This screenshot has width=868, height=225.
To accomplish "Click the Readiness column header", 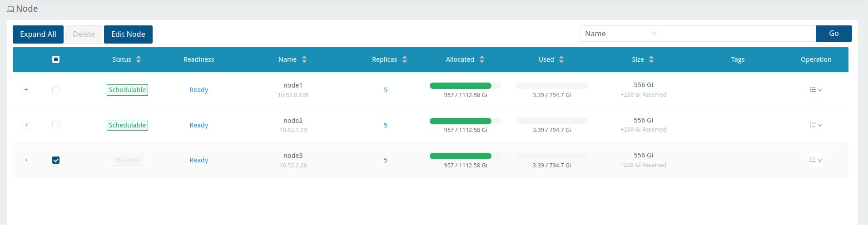I will pyautogui.click(x=199, y=59).
